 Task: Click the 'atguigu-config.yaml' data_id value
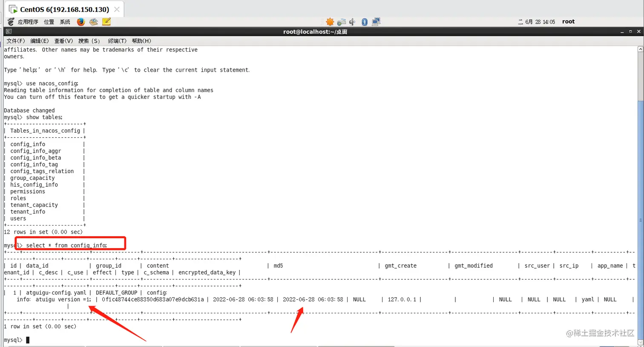[56, 293]
